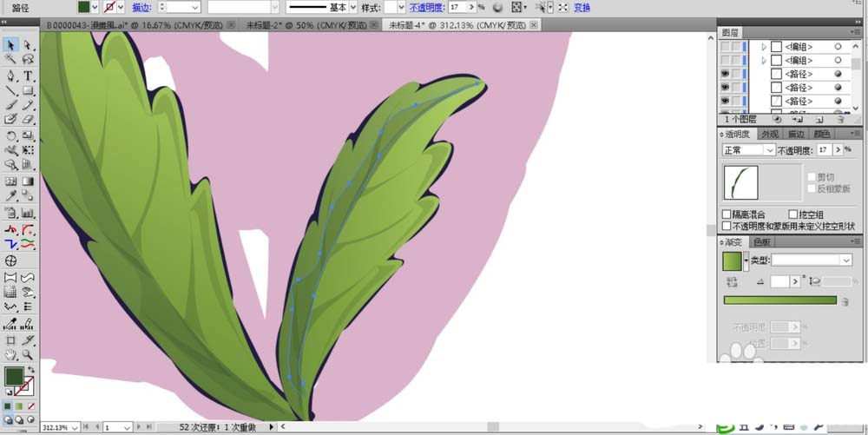Click the 变换 link
Viewport: 868px width, 435px height.
click(x=582, y=7)
